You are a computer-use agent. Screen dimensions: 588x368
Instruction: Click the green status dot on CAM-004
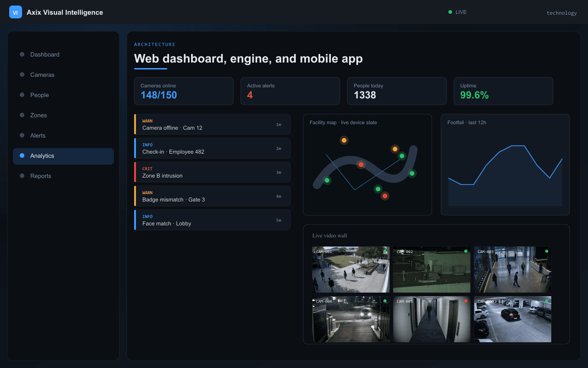tap(385, 301)
